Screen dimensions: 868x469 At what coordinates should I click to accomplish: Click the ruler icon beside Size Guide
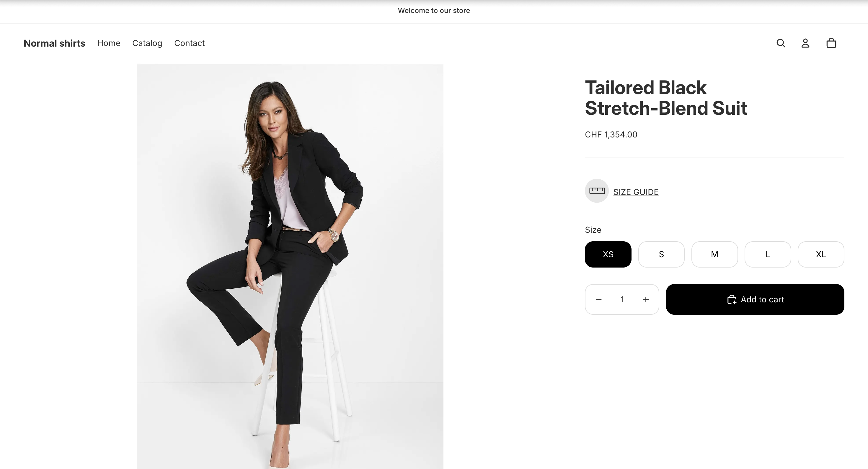point(597,191)
